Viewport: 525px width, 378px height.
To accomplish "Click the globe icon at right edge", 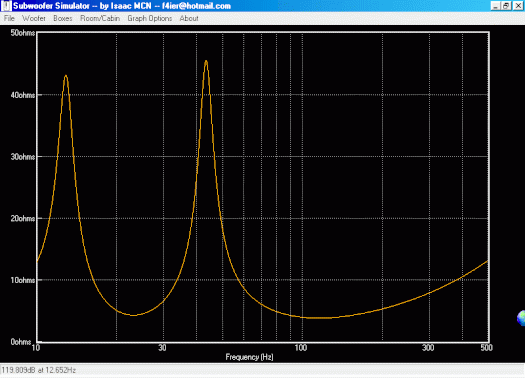I will [x=521, y=318].
